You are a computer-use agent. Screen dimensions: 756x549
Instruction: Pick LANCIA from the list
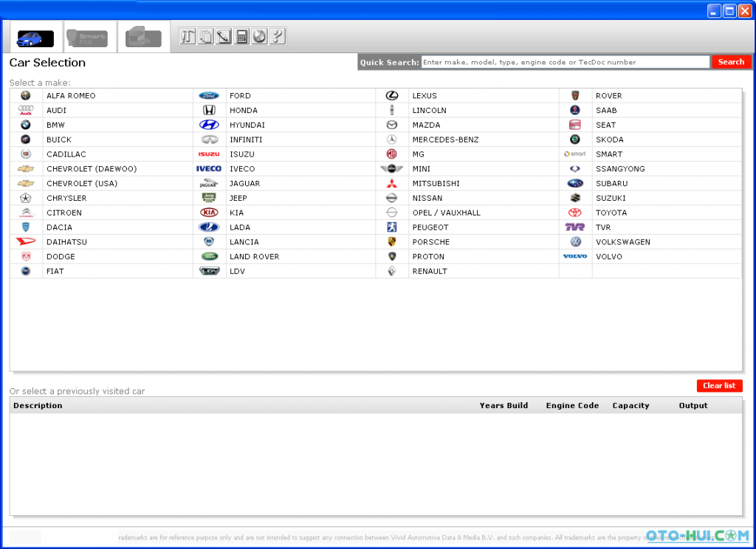click(244, 242)
